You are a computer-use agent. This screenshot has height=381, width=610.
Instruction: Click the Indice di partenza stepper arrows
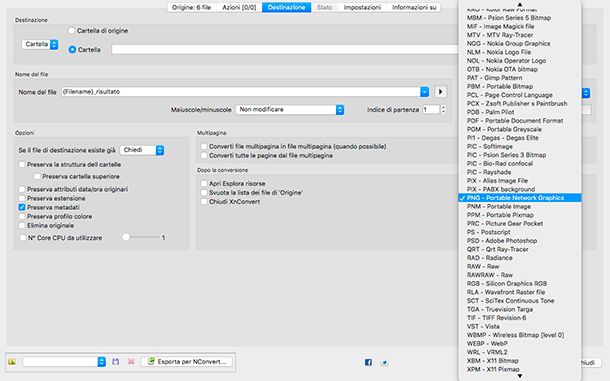pyautogui.click(x=443, y=110)
